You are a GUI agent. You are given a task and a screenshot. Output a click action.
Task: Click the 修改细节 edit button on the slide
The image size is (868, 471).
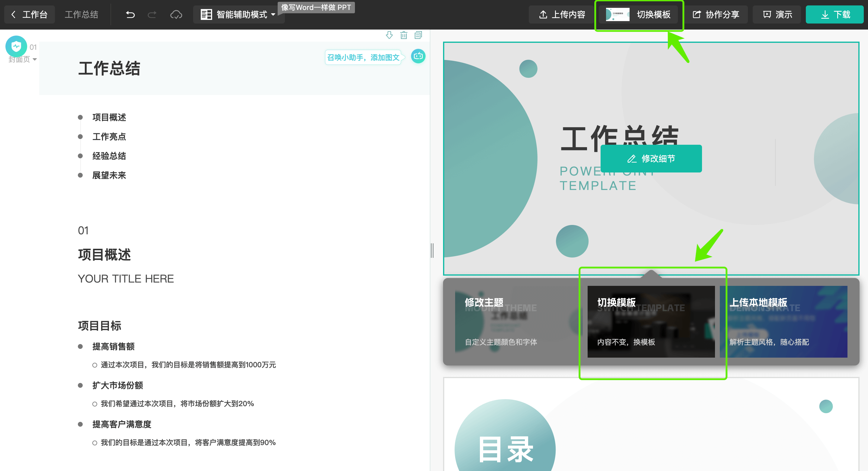(651, 159)
